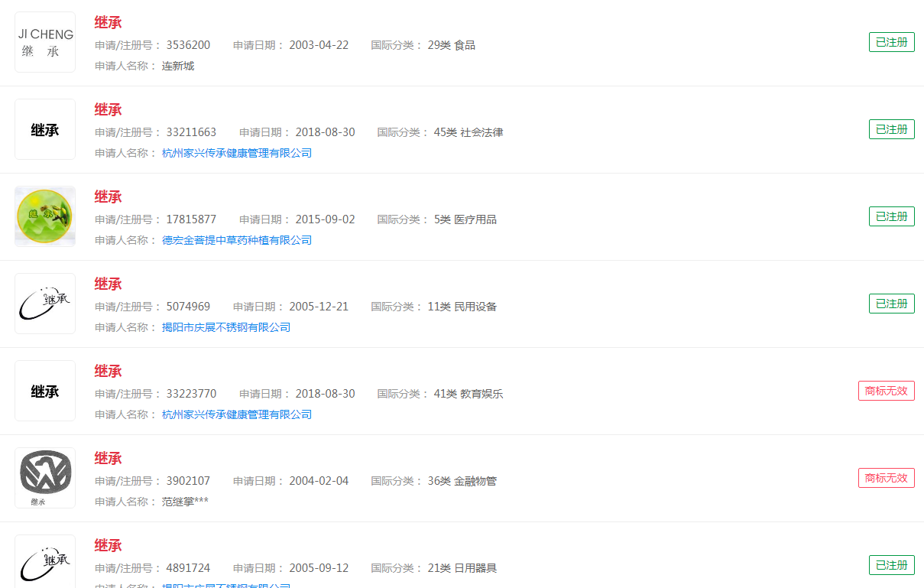Screen dimensions: 924x588
Task: Click the gray emblem logo for registration 3902107
Action: (45, 478)
